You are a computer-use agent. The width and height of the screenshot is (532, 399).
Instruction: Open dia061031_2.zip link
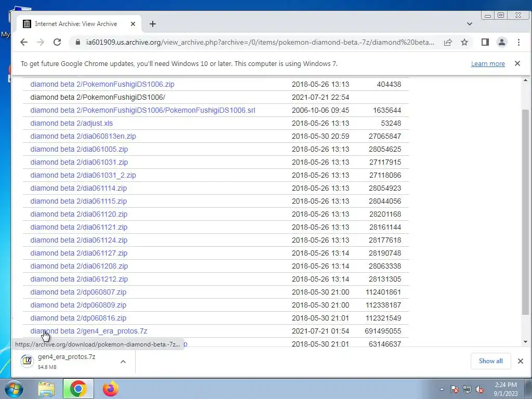tap(83, 175)
